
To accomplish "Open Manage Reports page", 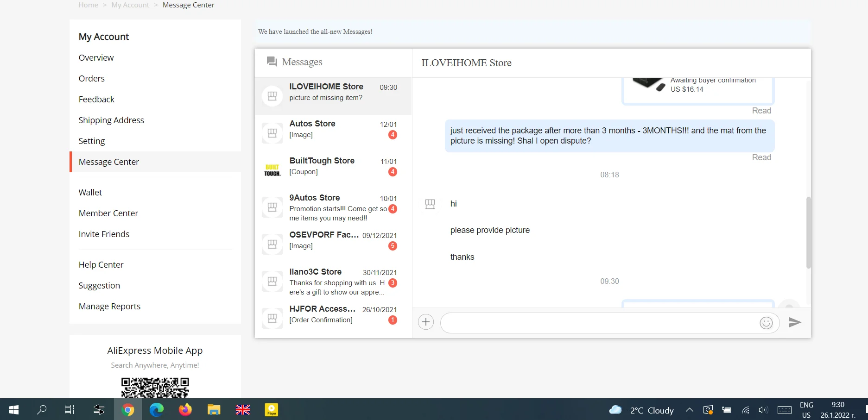I will [109, 306].
